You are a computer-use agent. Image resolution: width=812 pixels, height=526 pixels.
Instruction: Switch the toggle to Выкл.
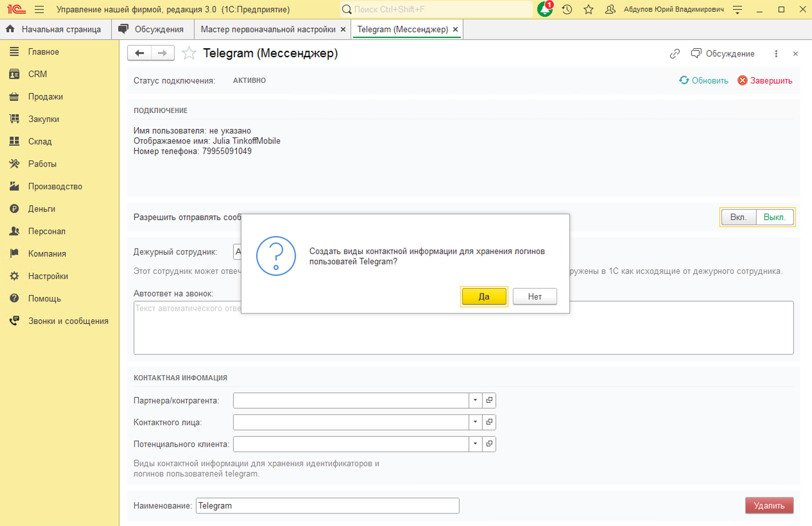click(774, 217)
